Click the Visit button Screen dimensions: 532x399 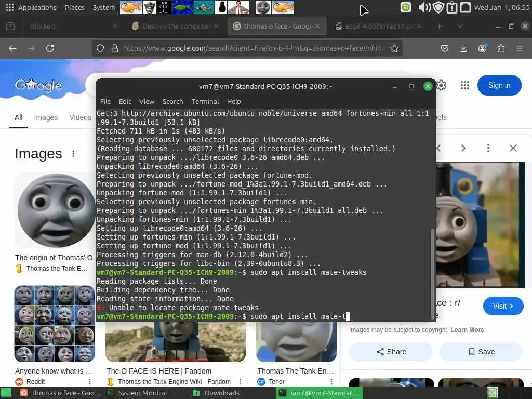tap(503, 306)
